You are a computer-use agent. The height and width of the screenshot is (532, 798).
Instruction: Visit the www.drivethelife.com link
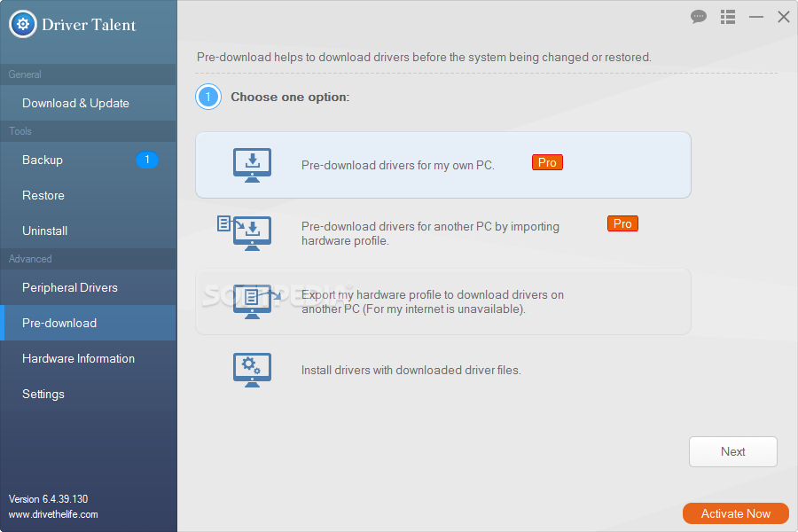[53, 514]
